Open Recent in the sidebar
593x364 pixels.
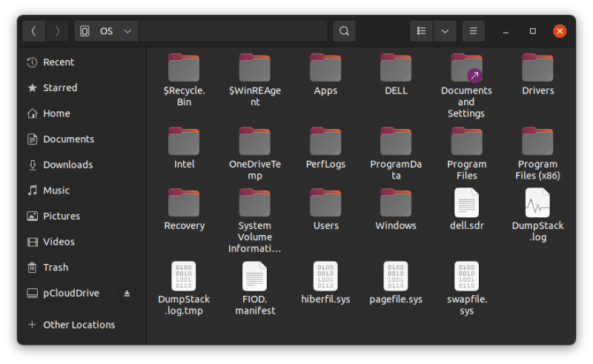pos(82,62)
